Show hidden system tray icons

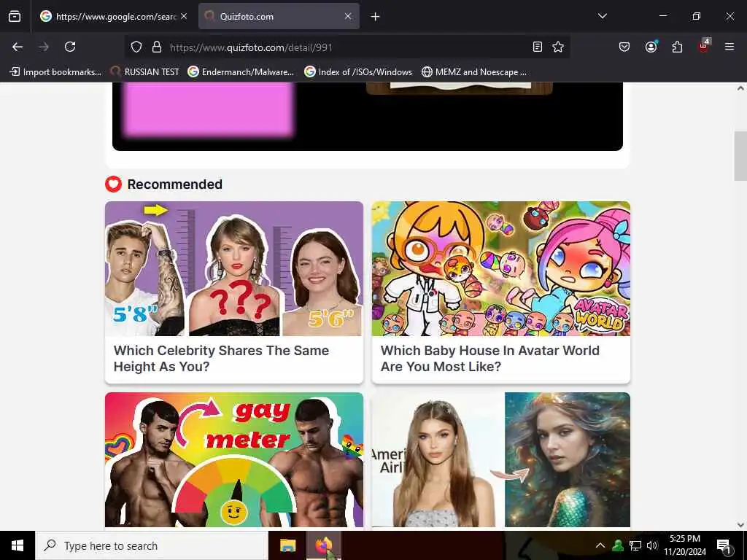coord(600,545)
